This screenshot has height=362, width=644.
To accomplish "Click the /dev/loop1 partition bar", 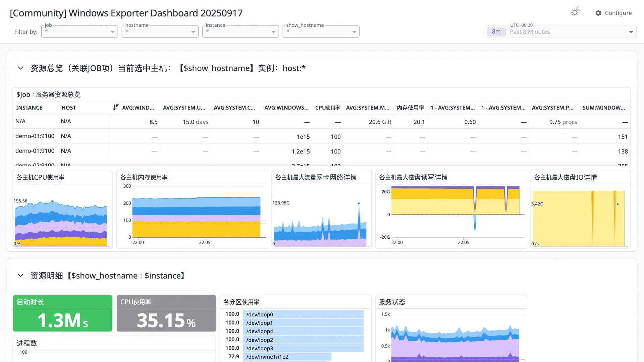I will coord(303,322).
